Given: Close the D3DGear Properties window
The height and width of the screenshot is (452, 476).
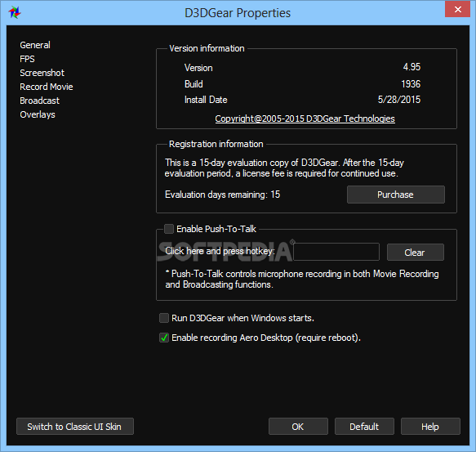Looking at the screenshot, I should click(457, 10).
